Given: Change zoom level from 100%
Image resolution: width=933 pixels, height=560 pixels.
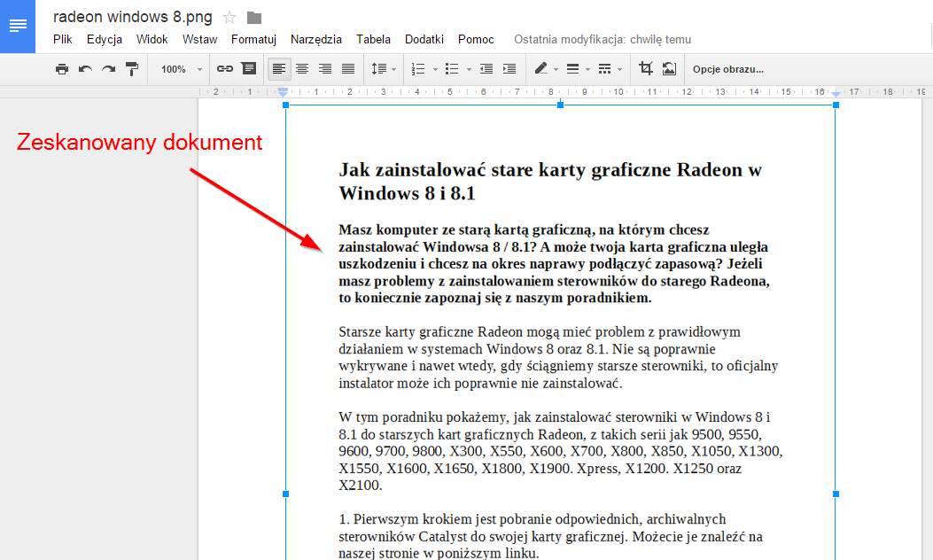Looking at the screenshot, I should click(181, 69).
